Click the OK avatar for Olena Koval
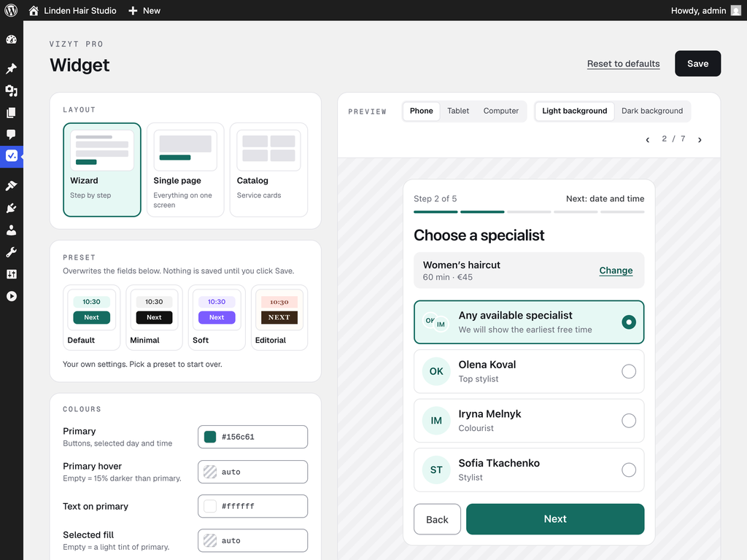 tap(436, 371)
